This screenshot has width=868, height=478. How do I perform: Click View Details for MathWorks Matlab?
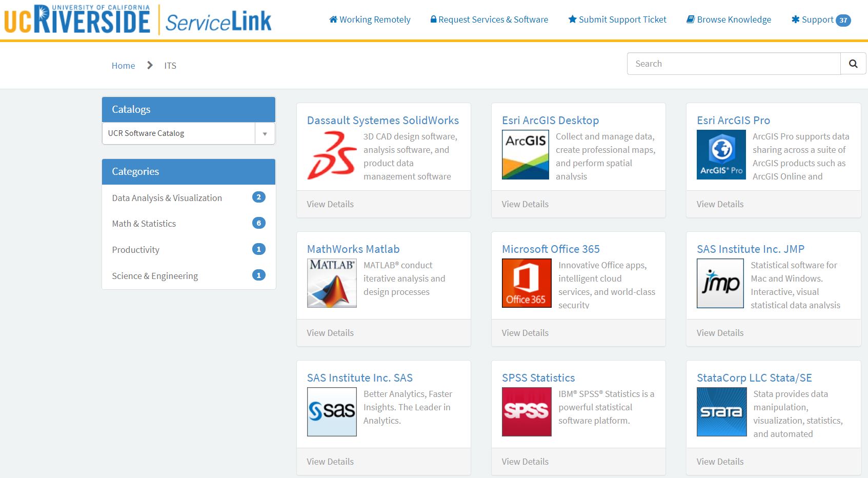click(x=330, y=333)
